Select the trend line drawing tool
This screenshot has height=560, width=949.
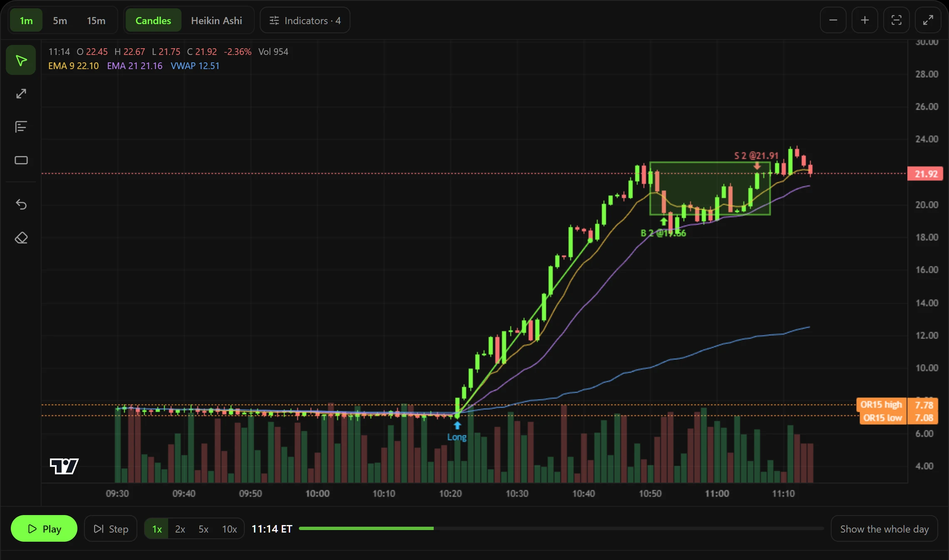point(21,94)
